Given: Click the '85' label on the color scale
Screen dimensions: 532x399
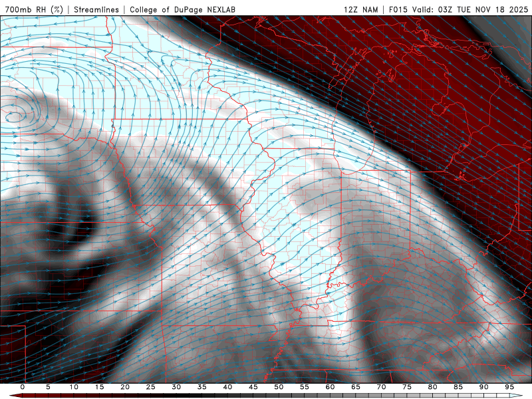Looking at the screenshot, I should (x=458, y=387).
